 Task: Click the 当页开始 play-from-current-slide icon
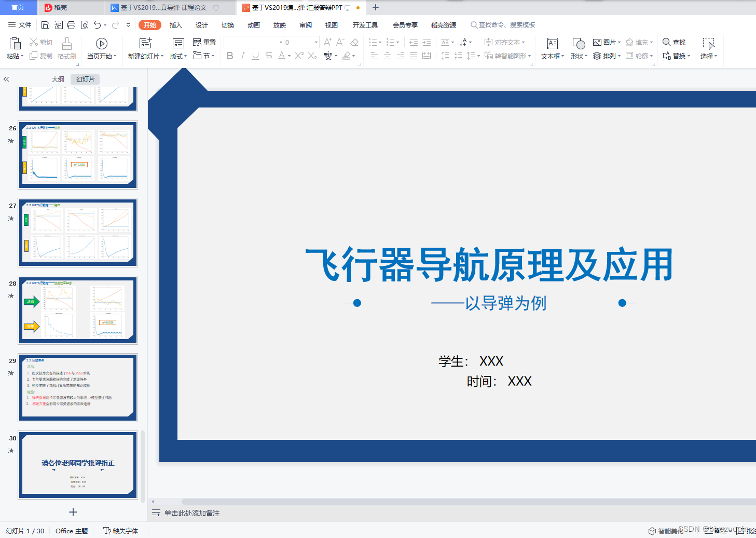(102, 44)
